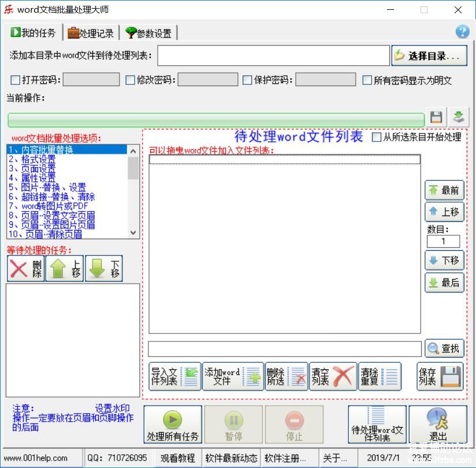Open the 参数设置 tab

[x=148, y=33]
